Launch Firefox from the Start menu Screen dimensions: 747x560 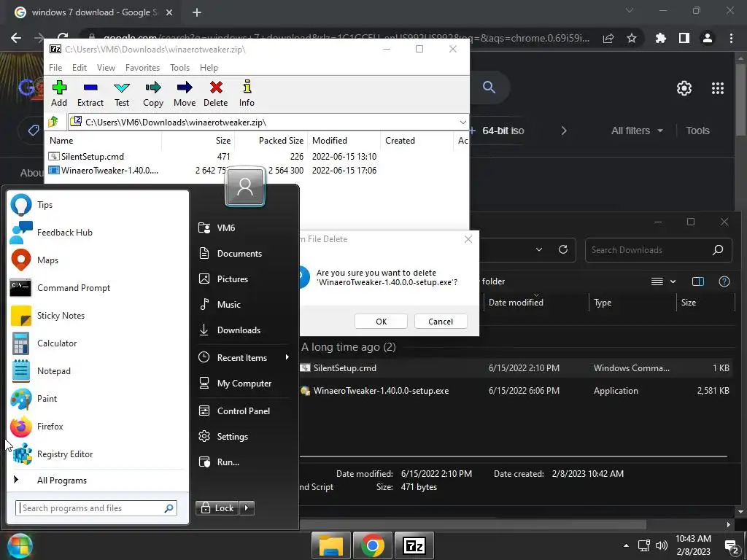point(98,426)
